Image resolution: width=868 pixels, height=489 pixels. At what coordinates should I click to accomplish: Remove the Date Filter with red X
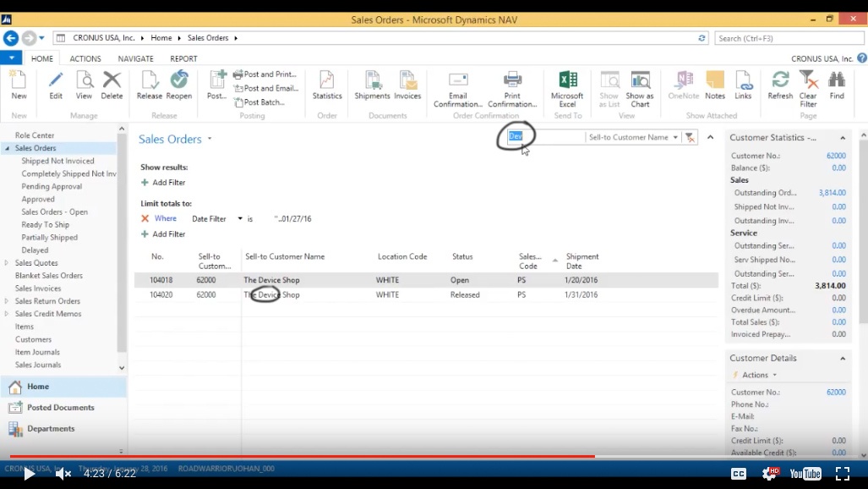[x=145, y=218]
